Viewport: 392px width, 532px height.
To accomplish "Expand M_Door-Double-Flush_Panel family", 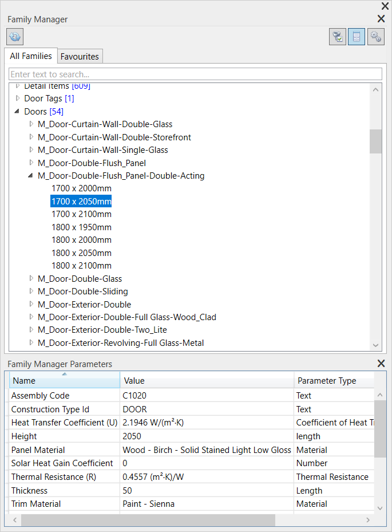I will (31, 163).
